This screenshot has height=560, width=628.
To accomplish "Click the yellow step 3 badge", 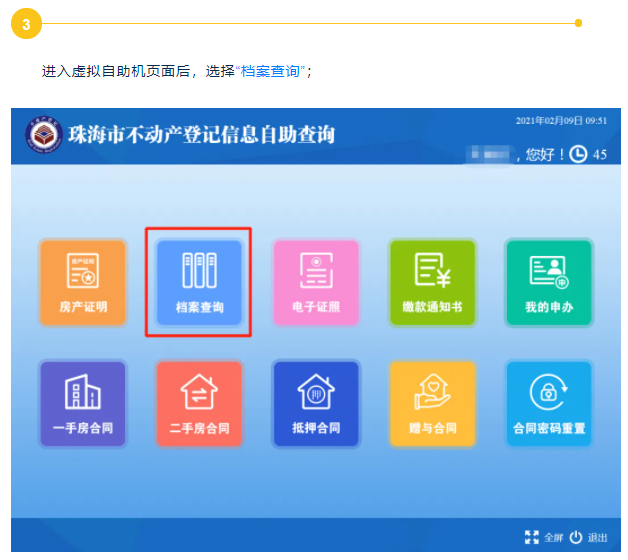I will pos(27,22).
